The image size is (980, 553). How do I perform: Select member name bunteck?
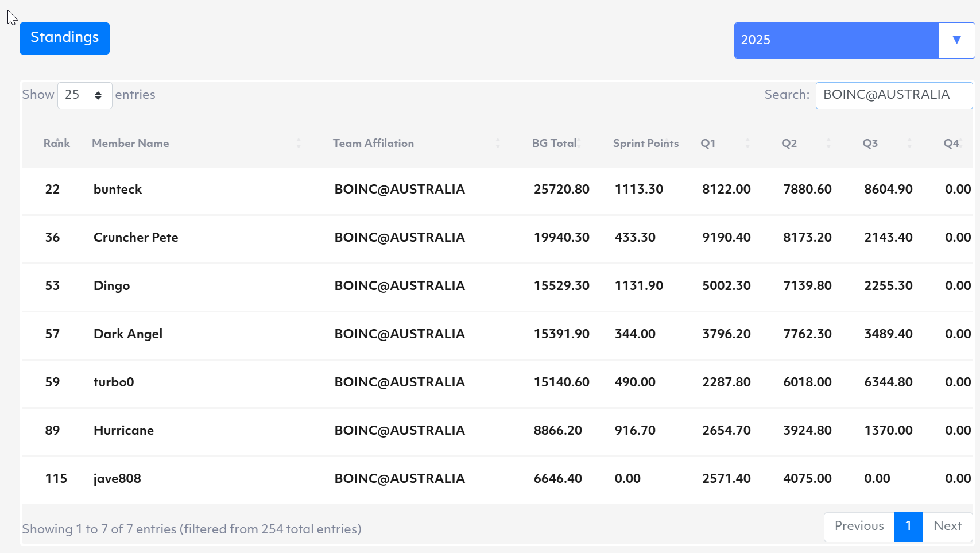coord(118,190)
